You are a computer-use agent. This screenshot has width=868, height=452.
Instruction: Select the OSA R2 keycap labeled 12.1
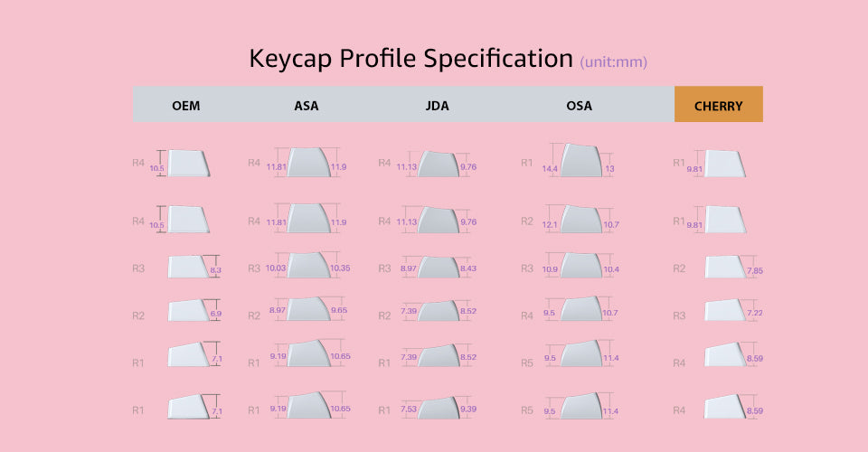(580, 219)
